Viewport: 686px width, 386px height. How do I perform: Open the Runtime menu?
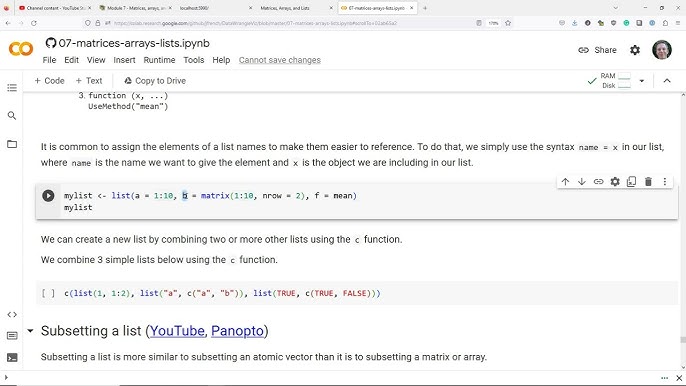pyautogui.click(x=159, y=60)
